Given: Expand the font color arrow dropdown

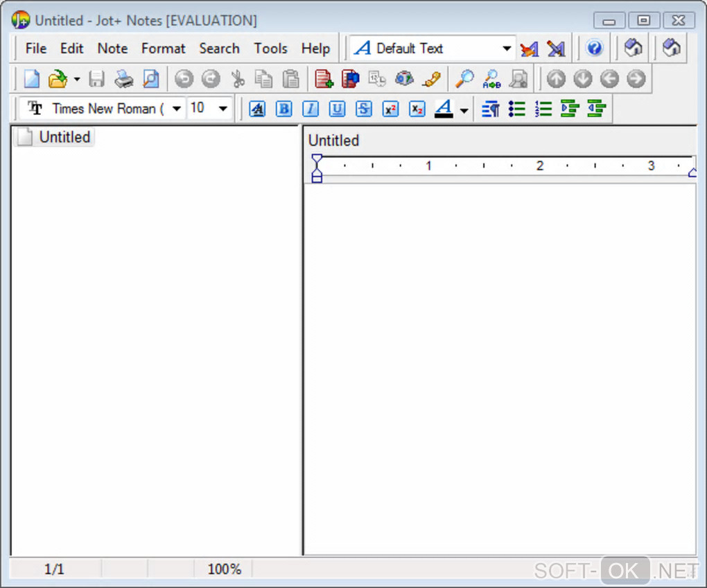Looking at the screenshot, I should pos(464,110).
